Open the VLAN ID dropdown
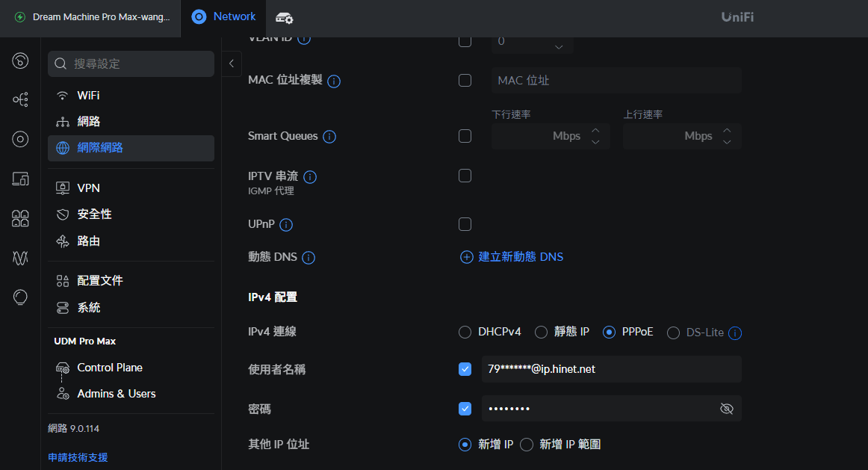Image resolution: width=868 pixels, height=470 pixels. click(x=532, y=42)
